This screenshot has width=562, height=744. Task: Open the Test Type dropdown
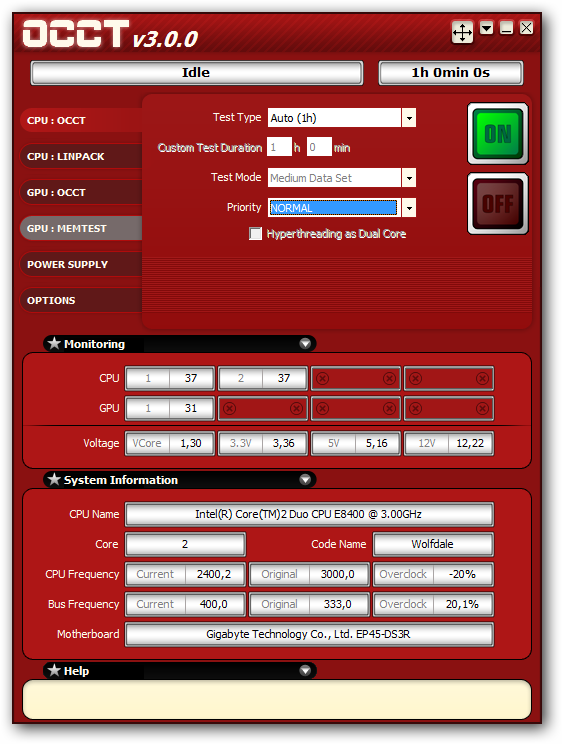[409, 118]
